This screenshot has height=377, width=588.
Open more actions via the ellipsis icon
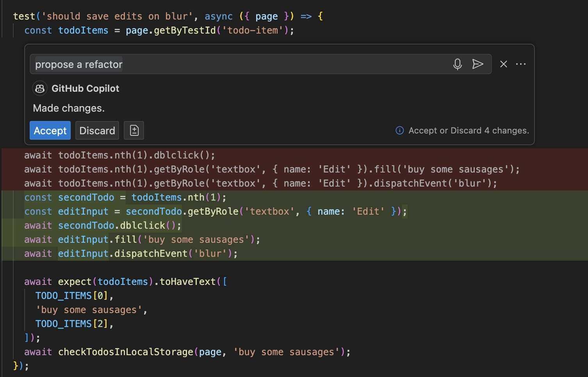coord(521,64)
